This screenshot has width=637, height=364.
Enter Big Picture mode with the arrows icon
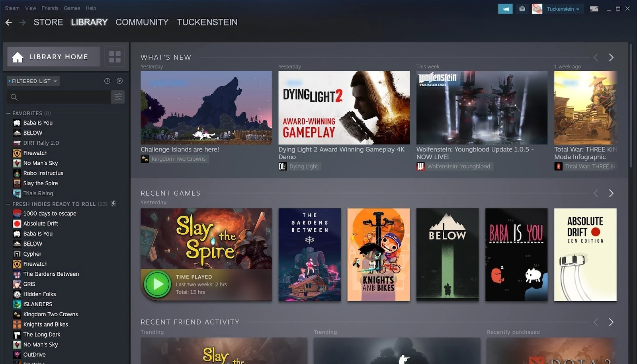coord(594,8)
